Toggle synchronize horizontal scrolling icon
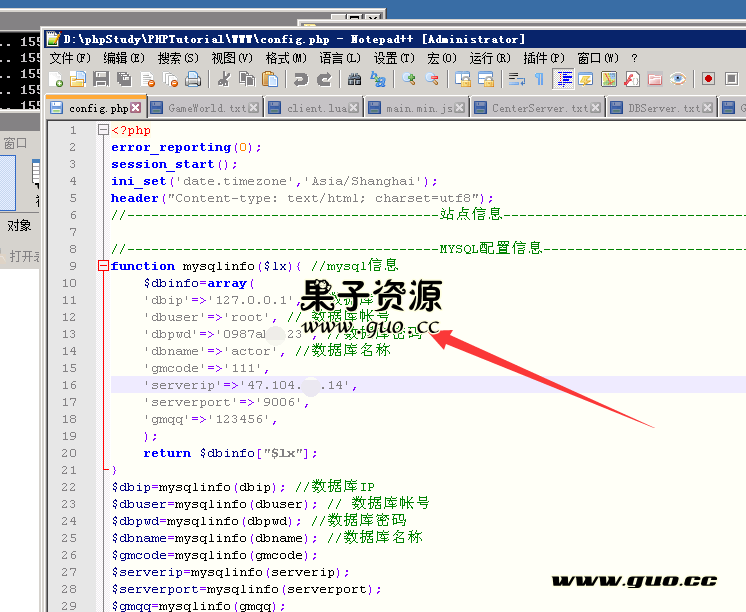The height and width of the screenshot is (612, 746). tap(486, 79)
